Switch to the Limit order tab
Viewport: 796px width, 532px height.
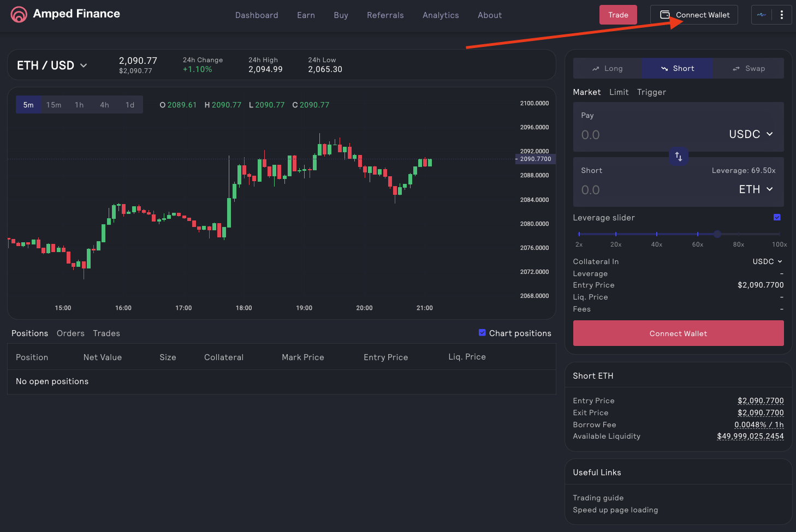pyautogui.click(x=619, y=92)
